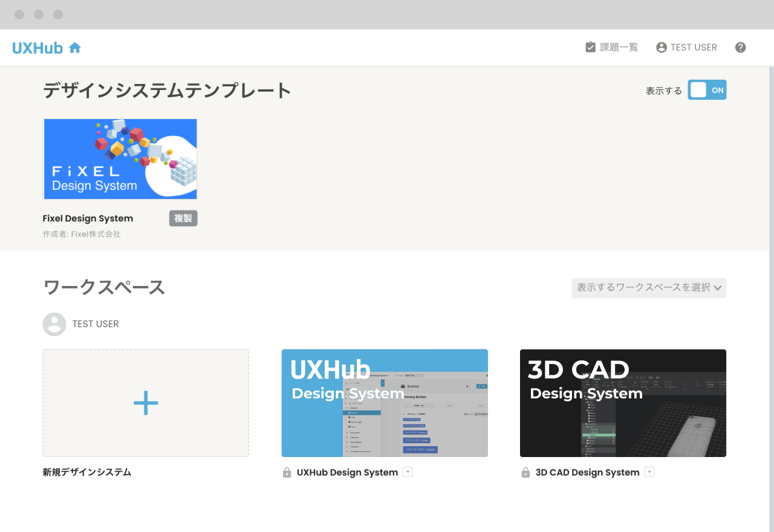Open the UXHub Design System thumbnail
This screenshot has width=774, height=532.
(385, 403)
